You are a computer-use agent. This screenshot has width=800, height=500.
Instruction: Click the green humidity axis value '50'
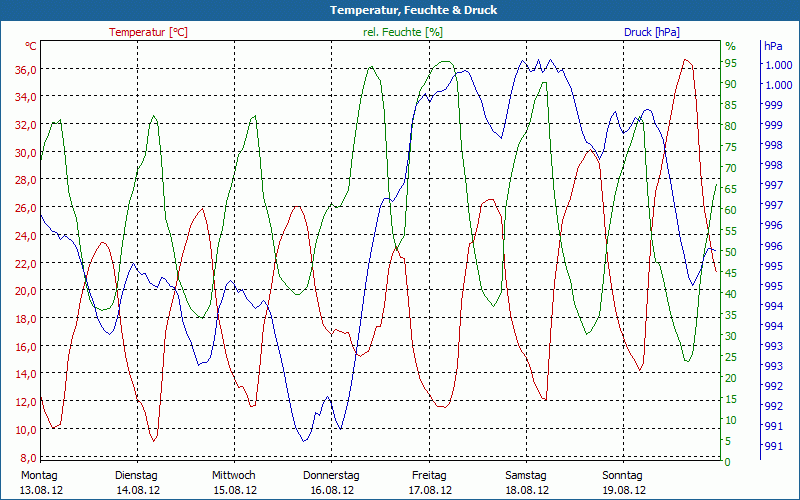(731, 252)
